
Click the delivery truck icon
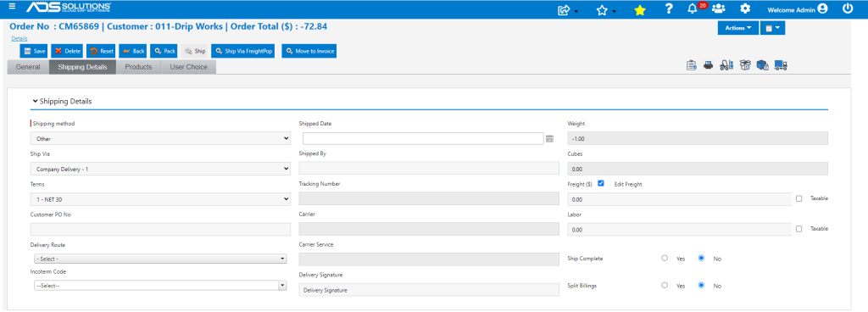click(x=781, y=65)
